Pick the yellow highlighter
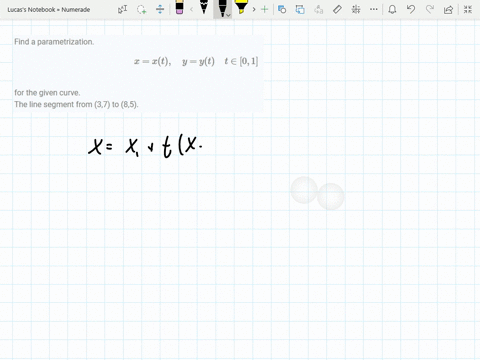480x360 pixels. click(241, 7)
